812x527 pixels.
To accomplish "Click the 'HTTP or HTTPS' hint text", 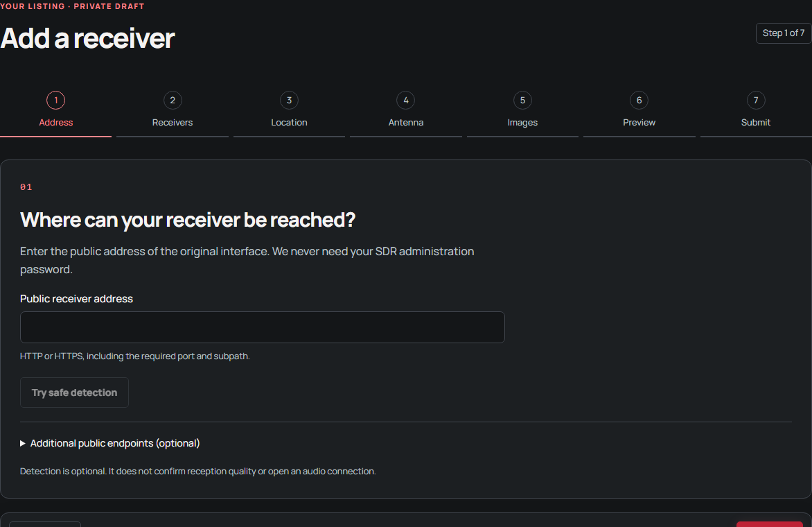I will tap(134, 356).
